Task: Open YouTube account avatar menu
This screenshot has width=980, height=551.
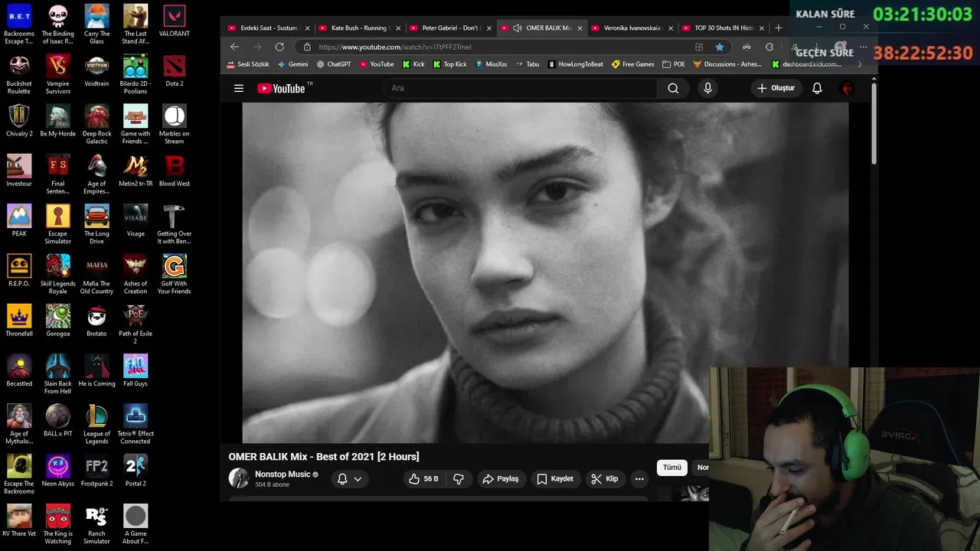Action: pos(848,88)
